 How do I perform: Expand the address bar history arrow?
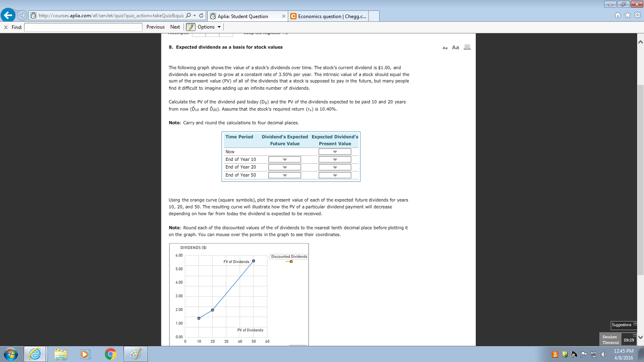(195, 15)
